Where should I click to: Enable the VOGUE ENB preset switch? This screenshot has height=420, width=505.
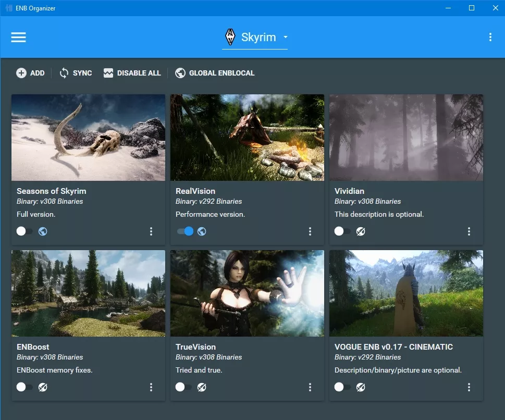click(x=342, y=387)
